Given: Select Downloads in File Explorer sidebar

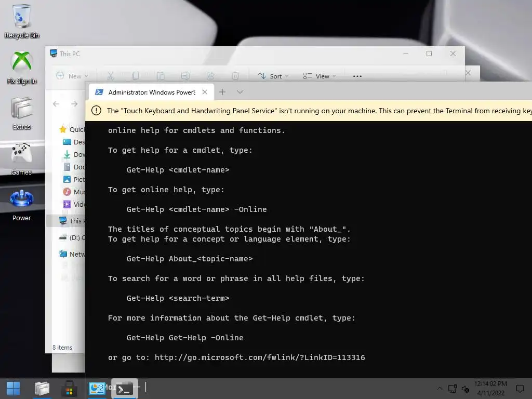Looking at the screenshot, I should (74, 154).
